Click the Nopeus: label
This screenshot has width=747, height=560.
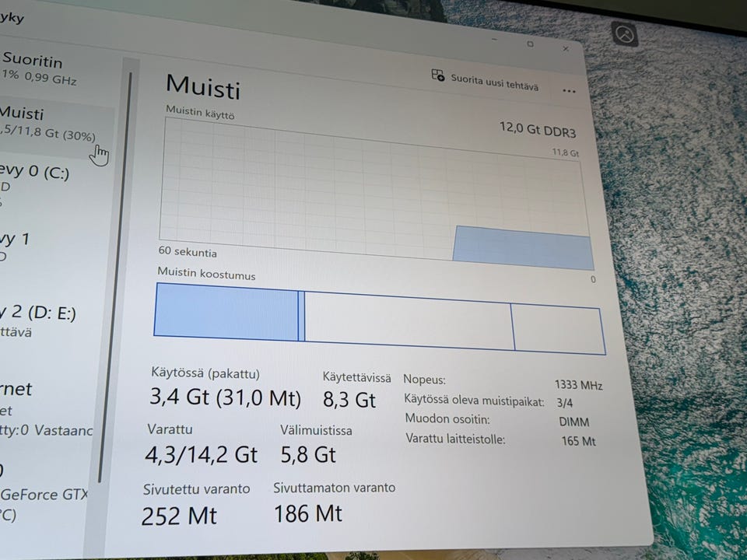click(425, 380)
